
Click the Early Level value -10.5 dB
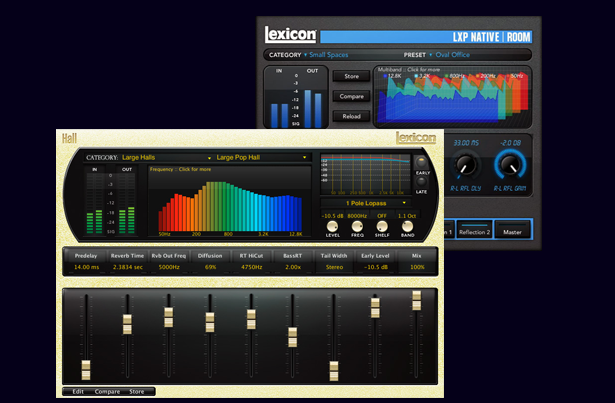point(376,267)
